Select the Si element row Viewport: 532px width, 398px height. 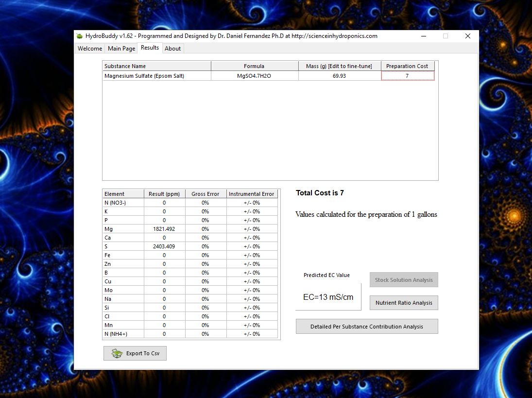pos(190,308)
